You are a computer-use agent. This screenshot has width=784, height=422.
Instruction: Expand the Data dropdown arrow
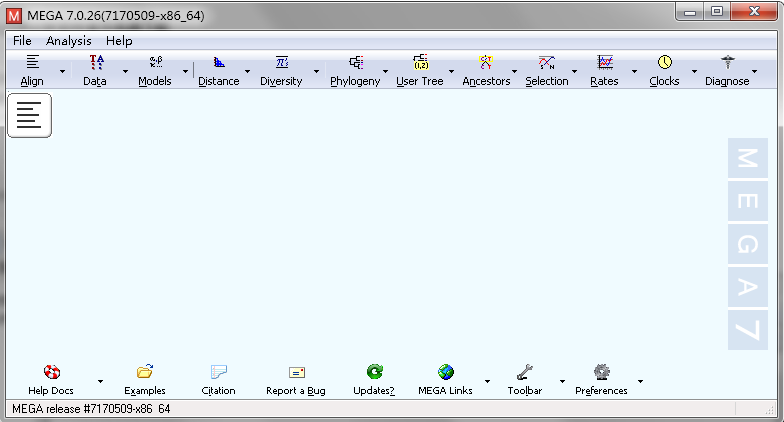(126, 72)
